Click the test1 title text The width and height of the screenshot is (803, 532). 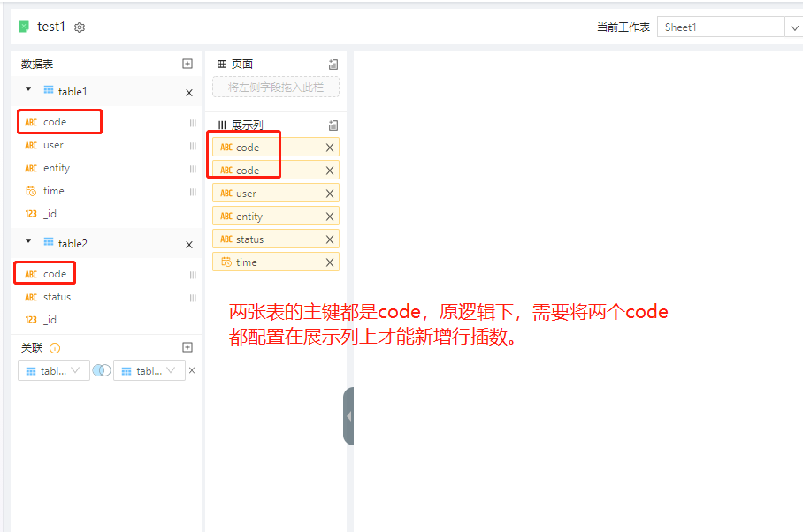pyautogui.click(x=51, y=27)
